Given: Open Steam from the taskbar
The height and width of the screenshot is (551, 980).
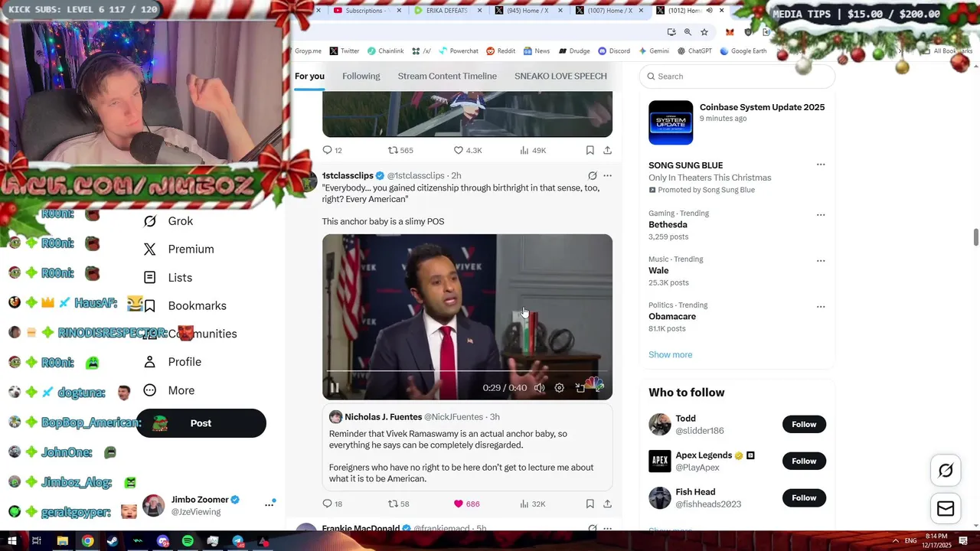Looking at the screenshot, I should [113, 541].
